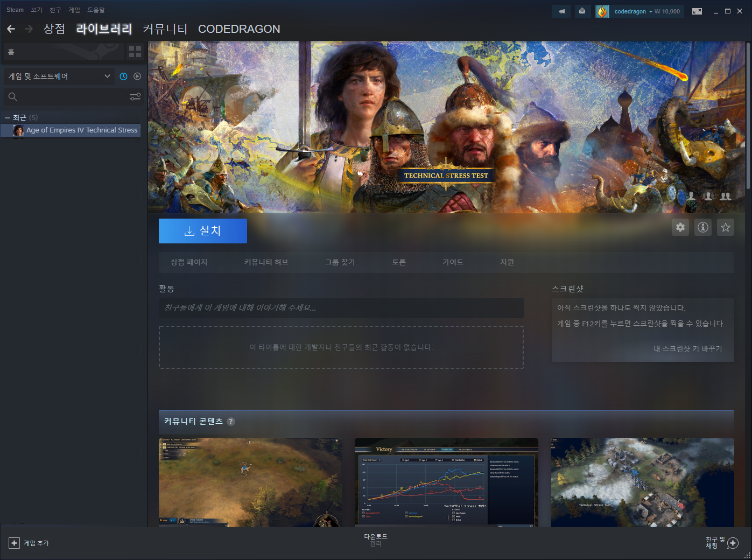Screen dimensions: 752x560
Task: Toggle the recent clock sort icon
Action: [x=123, y=76]
